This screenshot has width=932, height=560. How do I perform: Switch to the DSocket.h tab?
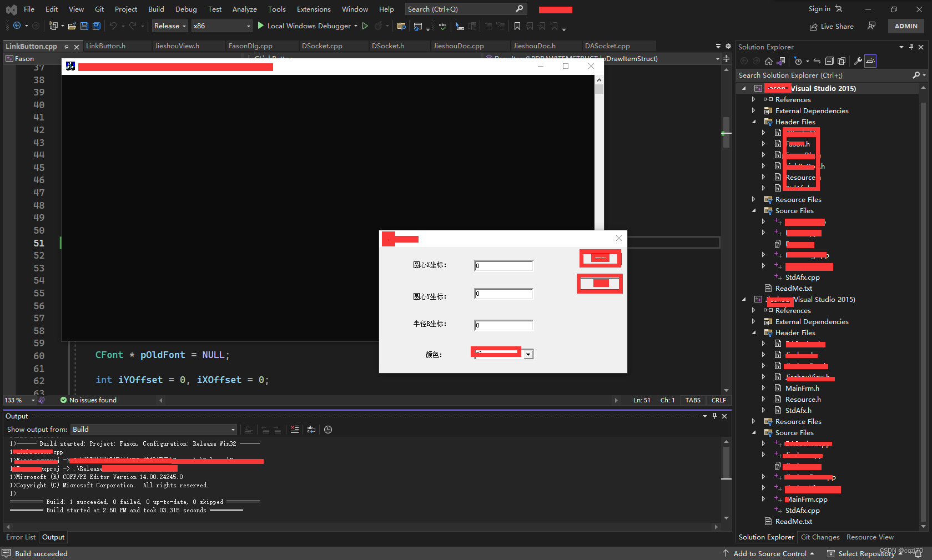387,46
